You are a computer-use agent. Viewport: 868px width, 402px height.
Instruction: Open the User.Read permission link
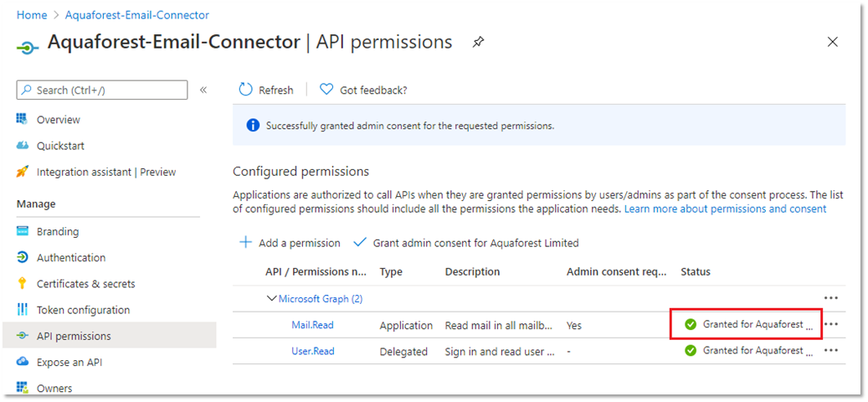pyautogui.click(x=312, y=351)
